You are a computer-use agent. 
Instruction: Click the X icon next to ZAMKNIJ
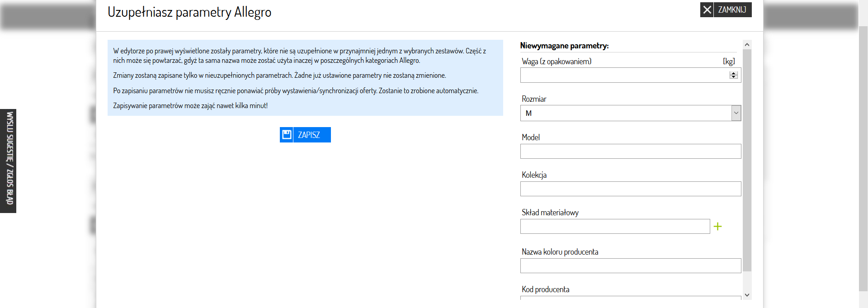click(x=707, y=9)
